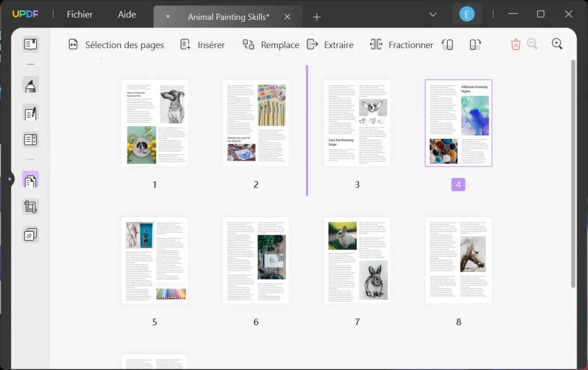
Task: Open the tab overflow chevron near the avatar
Action: 432,14
